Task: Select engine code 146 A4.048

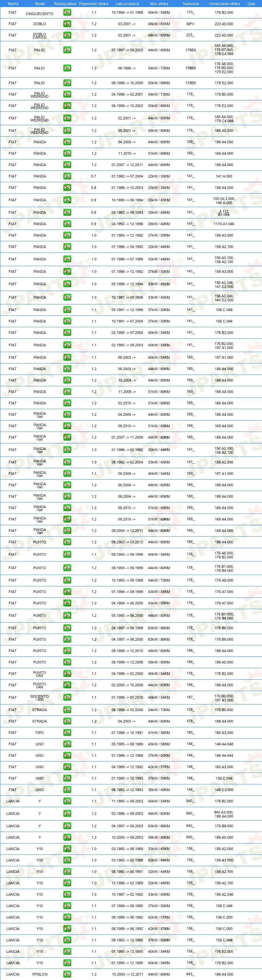Action: [224, 744]
